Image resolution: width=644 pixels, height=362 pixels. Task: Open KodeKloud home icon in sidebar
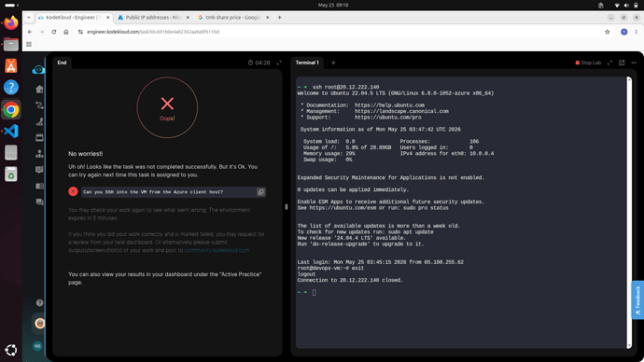39,89
